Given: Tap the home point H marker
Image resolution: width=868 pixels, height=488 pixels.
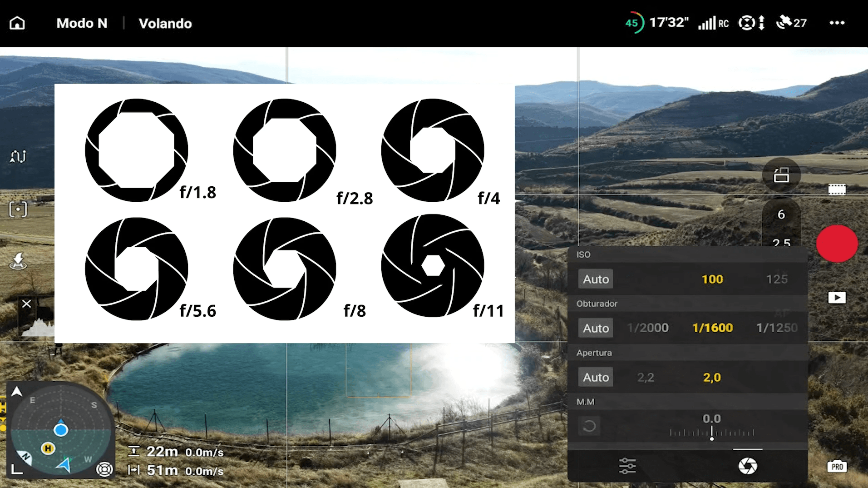Looking at the screenshot, I should pyautogui.click(x=48, y=448).
